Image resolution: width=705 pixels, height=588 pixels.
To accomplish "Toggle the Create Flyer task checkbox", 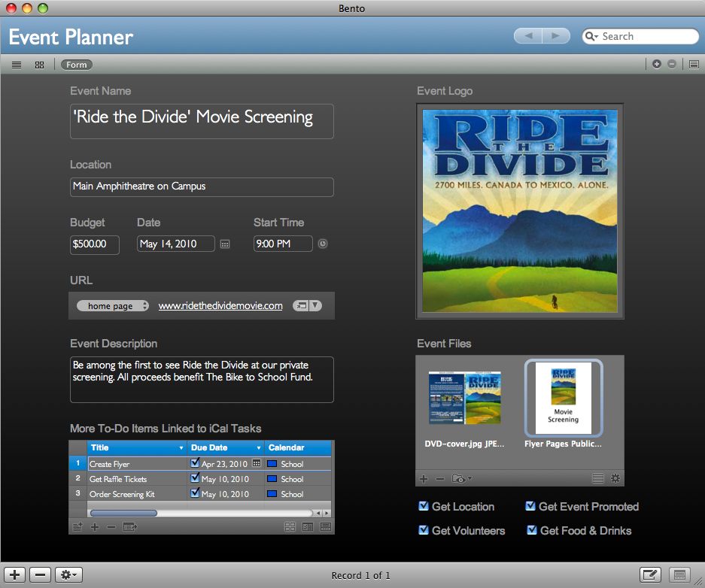I will click(196, 464).
